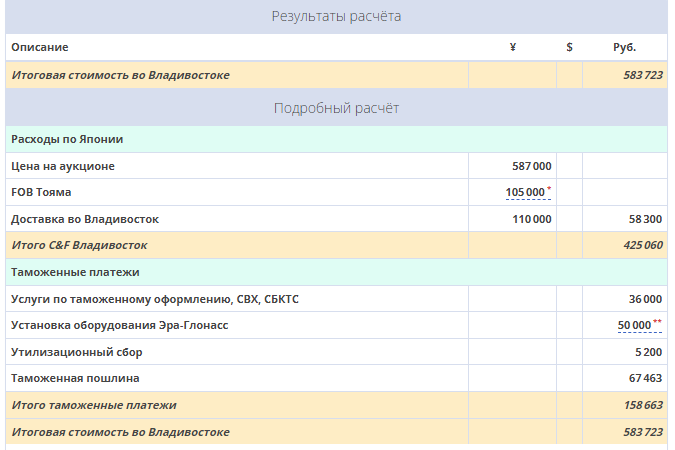Select the label 'FOB Тояма'

click(x=41, y=192)
